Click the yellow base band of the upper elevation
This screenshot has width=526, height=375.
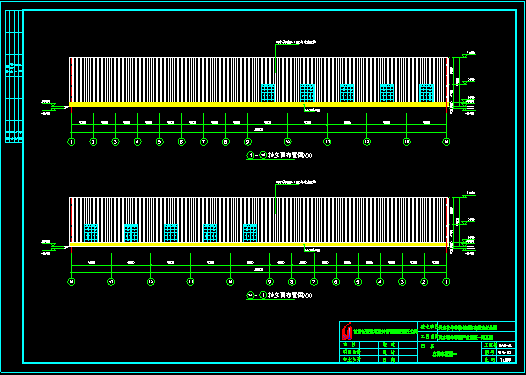pyautogui.click(x=258, y=105)
